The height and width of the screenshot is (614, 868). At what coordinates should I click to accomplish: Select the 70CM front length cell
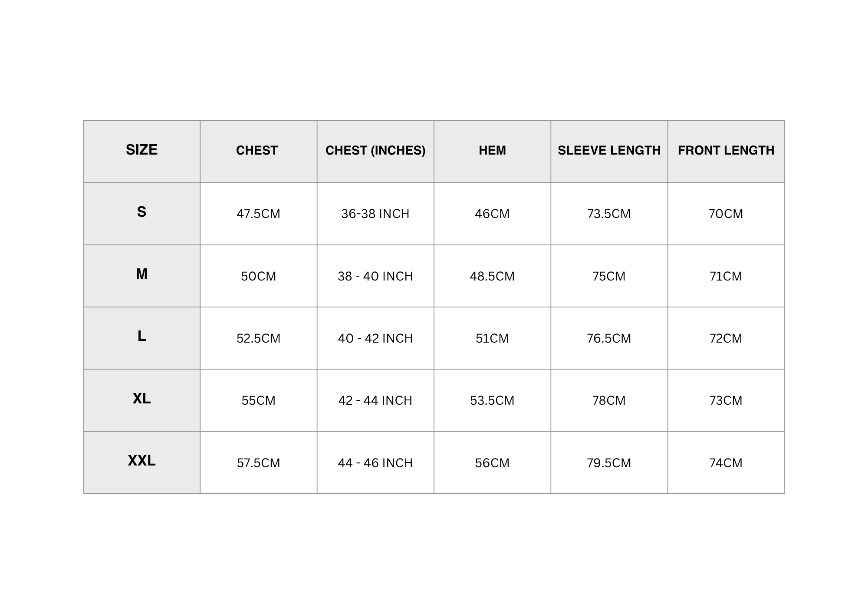(726, 214)
